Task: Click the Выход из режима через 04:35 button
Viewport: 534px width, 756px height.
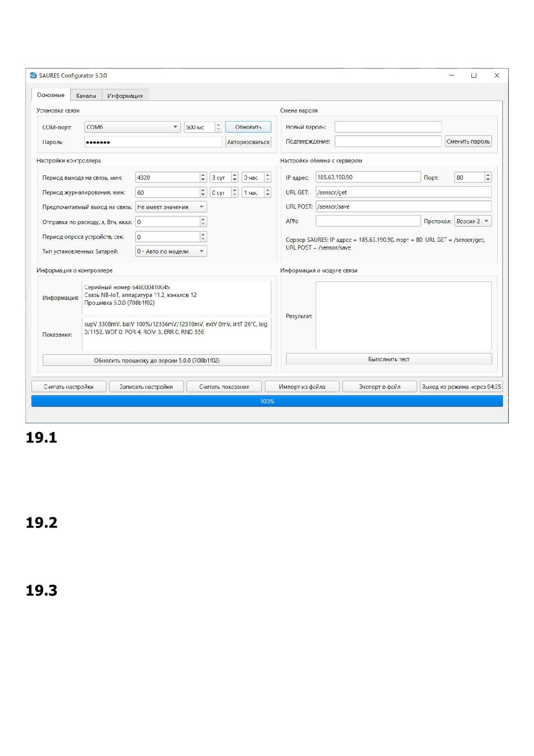Action: pos(461,387)
